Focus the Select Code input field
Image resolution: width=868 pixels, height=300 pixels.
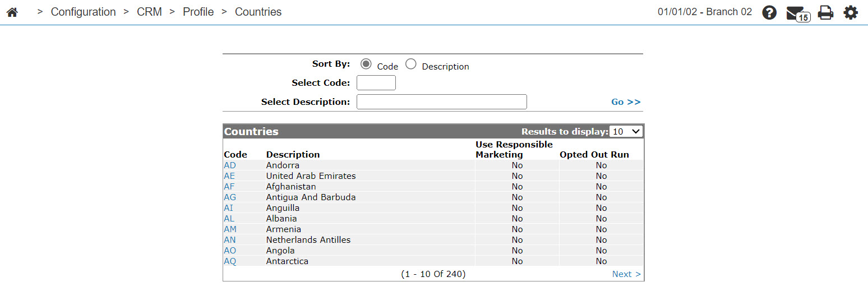point(376,83)
